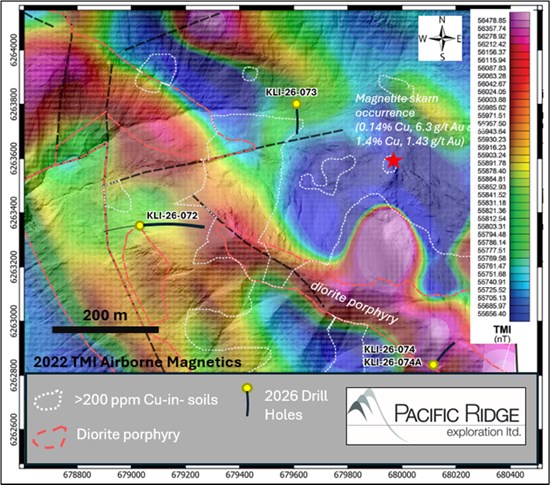Click the red dashed diorite porphyry legend symbol
The height and width of the screenshot is (485, 550).
(x=49, y=437)
